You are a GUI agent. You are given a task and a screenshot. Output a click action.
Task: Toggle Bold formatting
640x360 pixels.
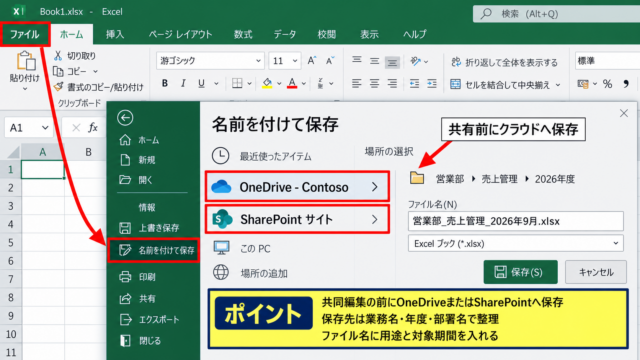pyautogui.click(x=165, y=84)
